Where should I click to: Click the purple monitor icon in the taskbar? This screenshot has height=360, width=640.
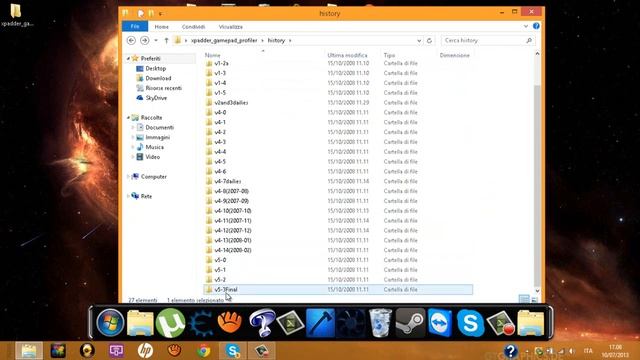pyautogui.click(x=116, y=351)
